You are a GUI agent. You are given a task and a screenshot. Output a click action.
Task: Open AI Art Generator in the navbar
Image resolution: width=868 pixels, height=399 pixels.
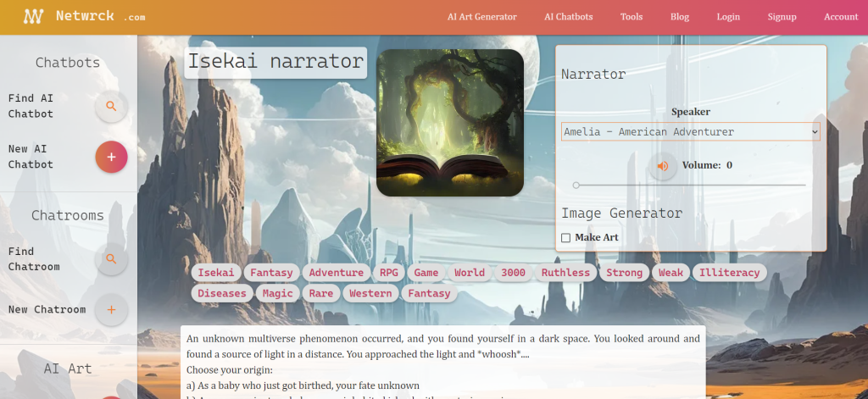481,17
